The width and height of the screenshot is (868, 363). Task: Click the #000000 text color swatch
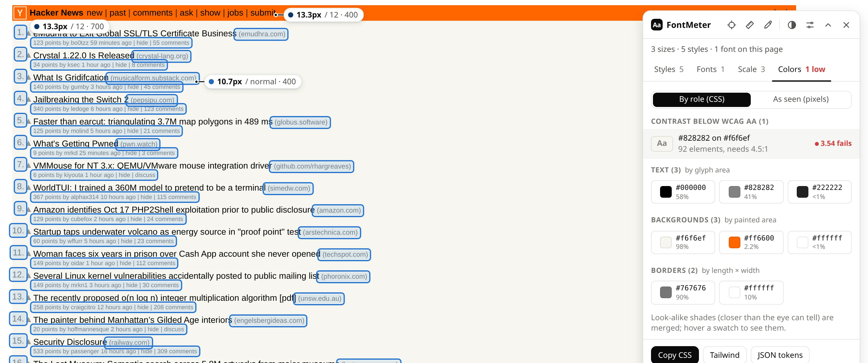(x=683, y=192)
